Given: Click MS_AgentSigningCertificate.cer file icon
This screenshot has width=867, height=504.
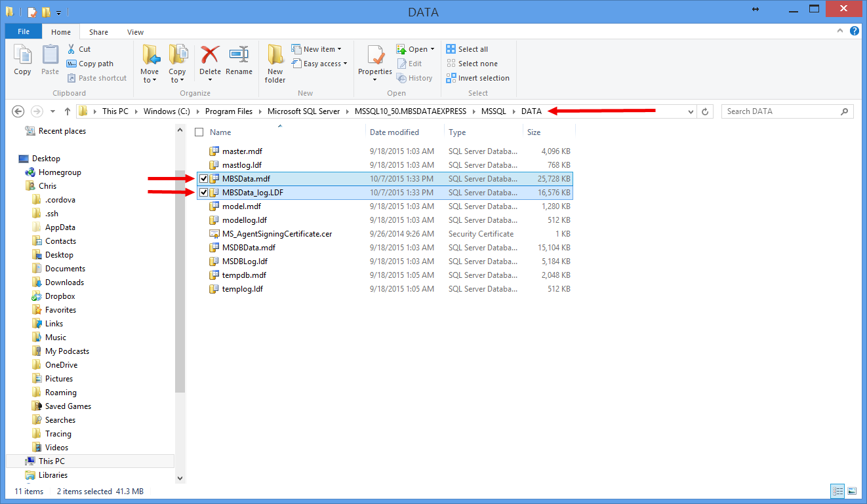Looking at the screenshot, I should click(x=214, y=234).
